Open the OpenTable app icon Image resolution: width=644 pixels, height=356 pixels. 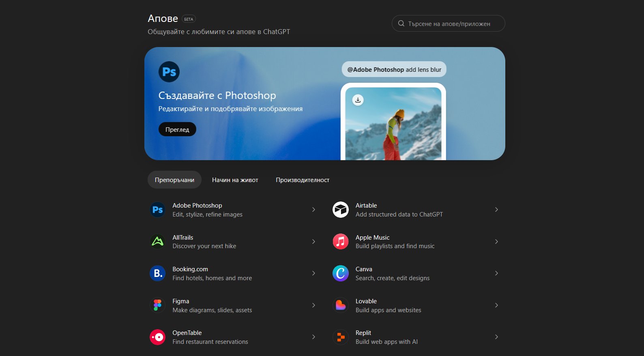click(157, 337)
